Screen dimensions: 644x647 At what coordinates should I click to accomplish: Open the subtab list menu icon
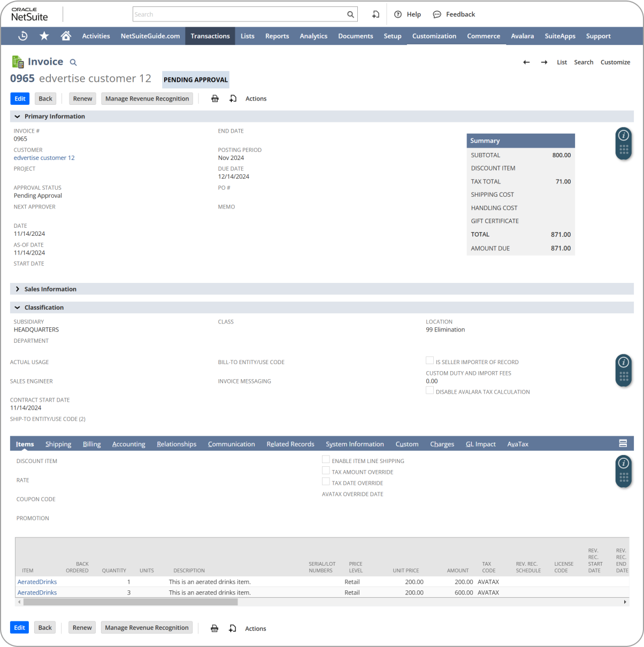click(x=623, y=443)
